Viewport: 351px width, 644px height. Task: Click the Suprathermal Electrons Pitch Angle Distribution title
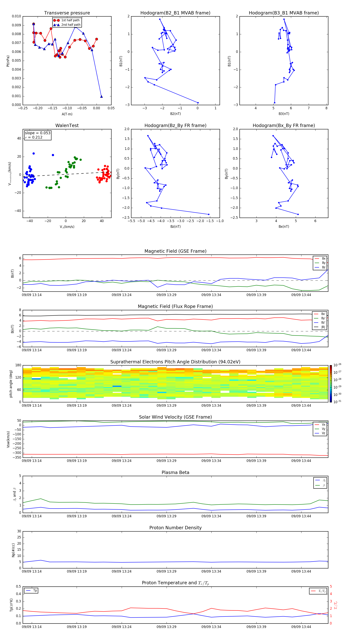[x=175, y=362]
